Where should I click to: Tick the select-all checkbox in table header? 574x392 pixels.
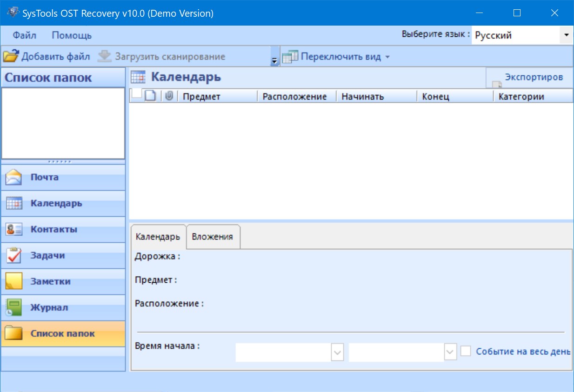pos(136,94)
